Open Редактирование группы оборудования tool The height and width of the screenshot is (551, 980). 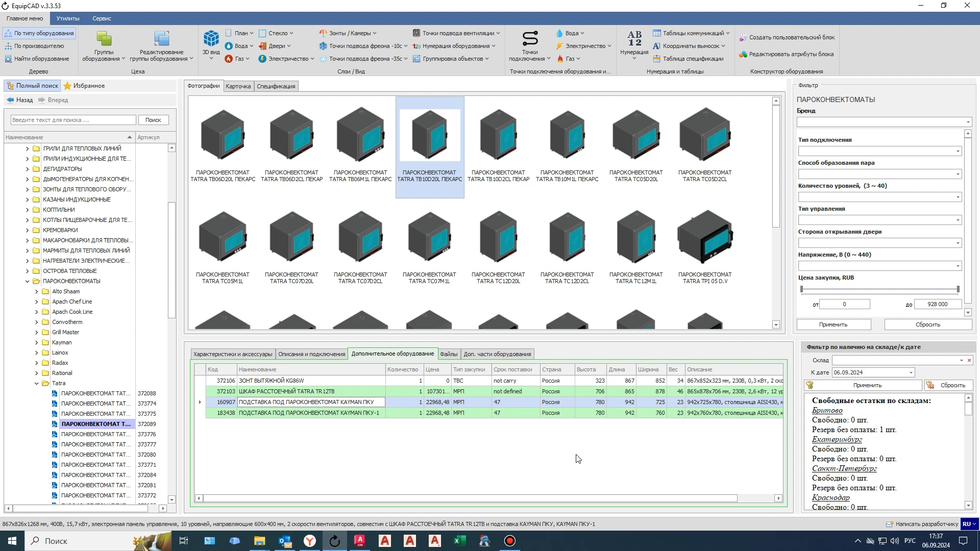click(161, 46)
